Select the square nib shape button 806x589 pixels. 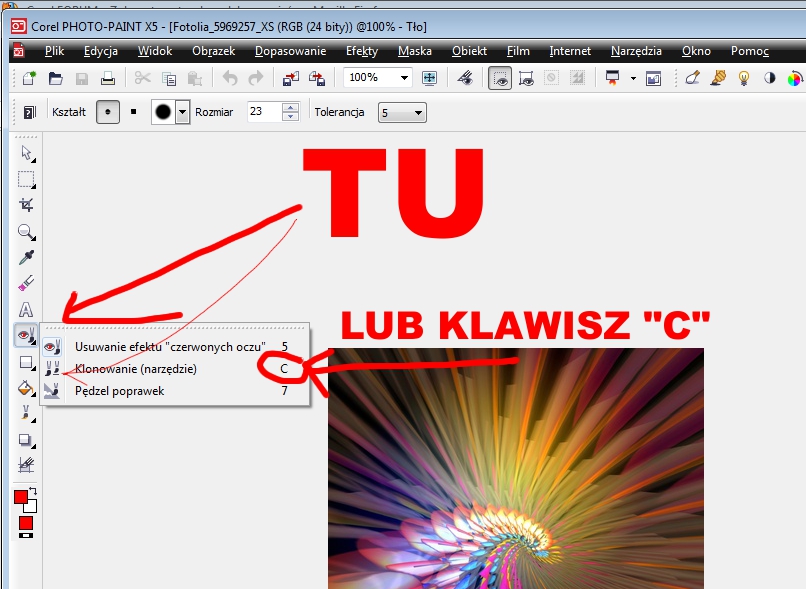click(134, 112)
